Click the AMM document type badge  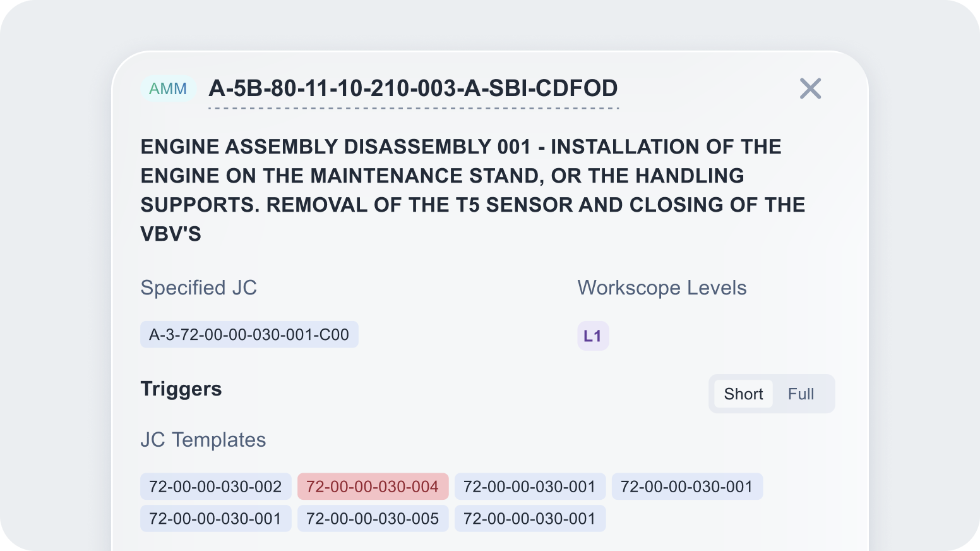point(168,88)
